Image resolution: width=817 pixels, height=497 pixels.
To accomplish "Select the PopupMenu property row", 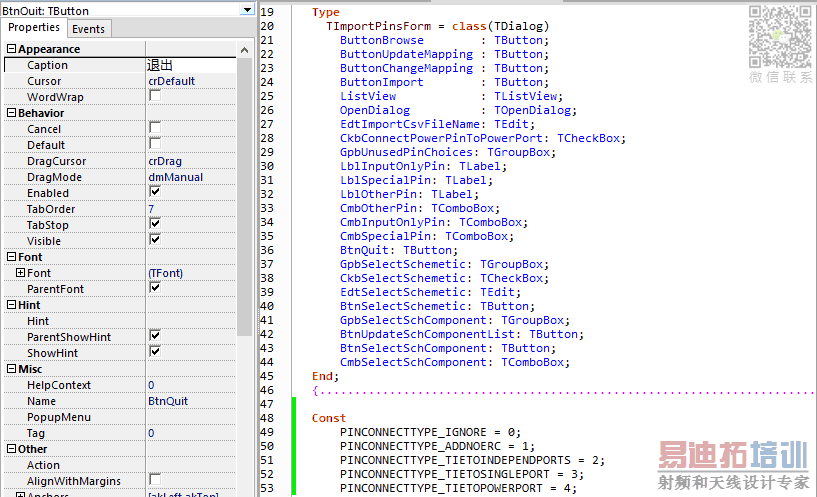I will coord(119,417).
